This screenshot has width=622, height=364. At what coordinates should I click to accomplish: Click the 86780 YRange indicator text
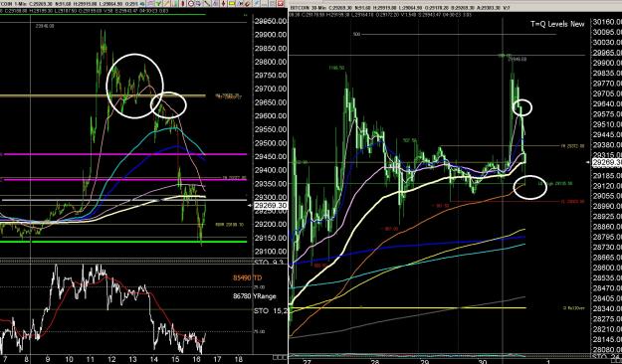tap(255, 295)
